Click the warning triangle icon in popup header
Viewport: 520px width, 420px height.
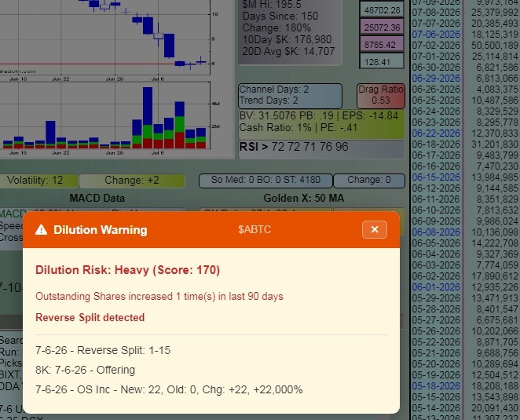point(41,229)
